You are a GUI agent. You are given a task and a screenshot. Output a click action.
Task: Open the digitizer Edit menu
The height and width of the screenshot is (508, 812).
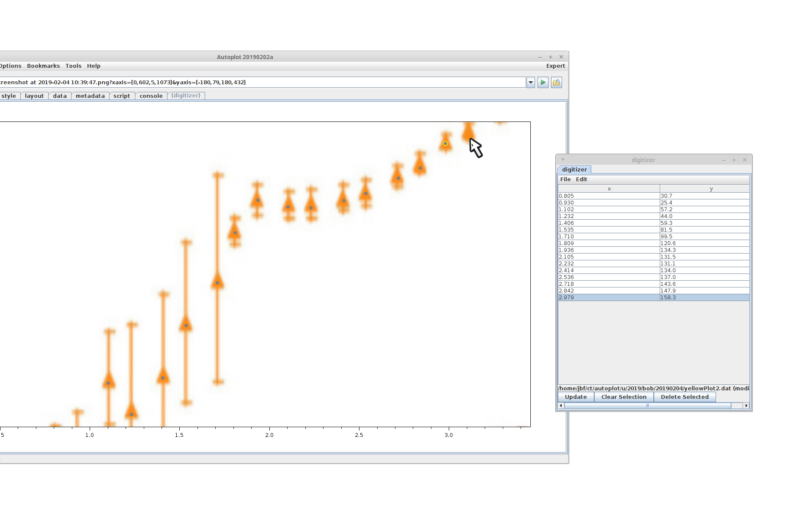click(x=582, y=179)
